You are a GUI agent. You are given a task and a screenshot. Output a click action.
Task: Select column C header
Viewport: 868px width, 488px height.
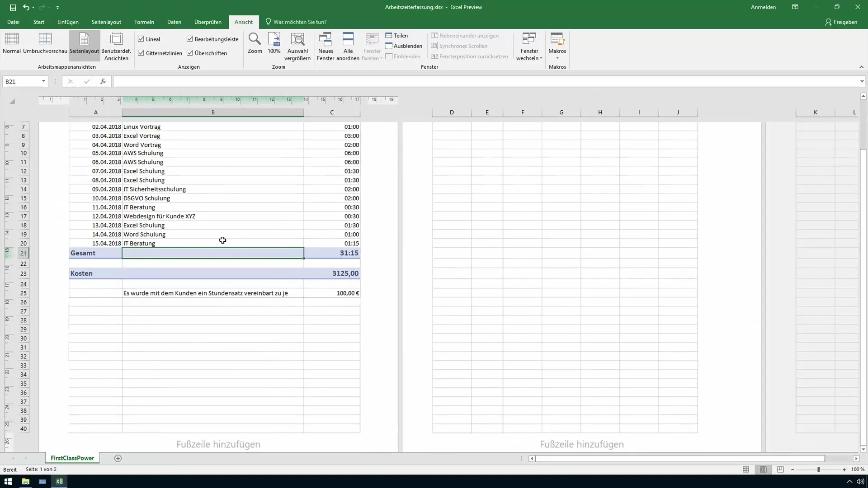click(332, 113)
